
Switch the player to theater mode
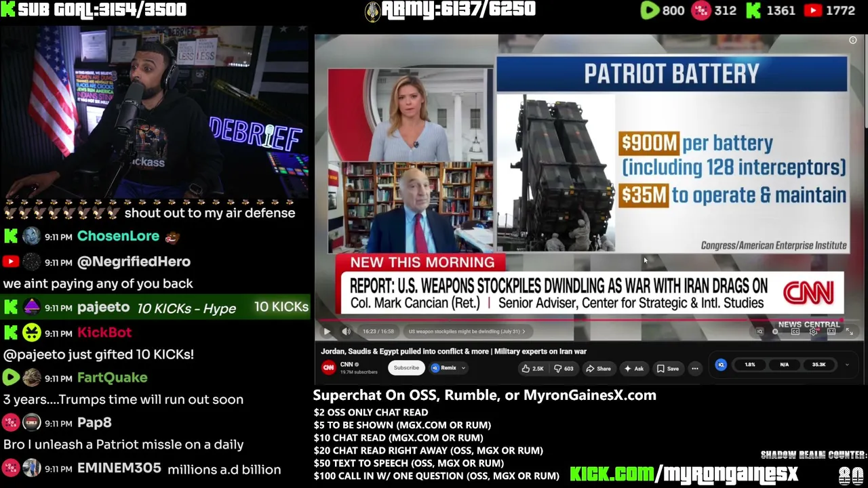(831, 331)
